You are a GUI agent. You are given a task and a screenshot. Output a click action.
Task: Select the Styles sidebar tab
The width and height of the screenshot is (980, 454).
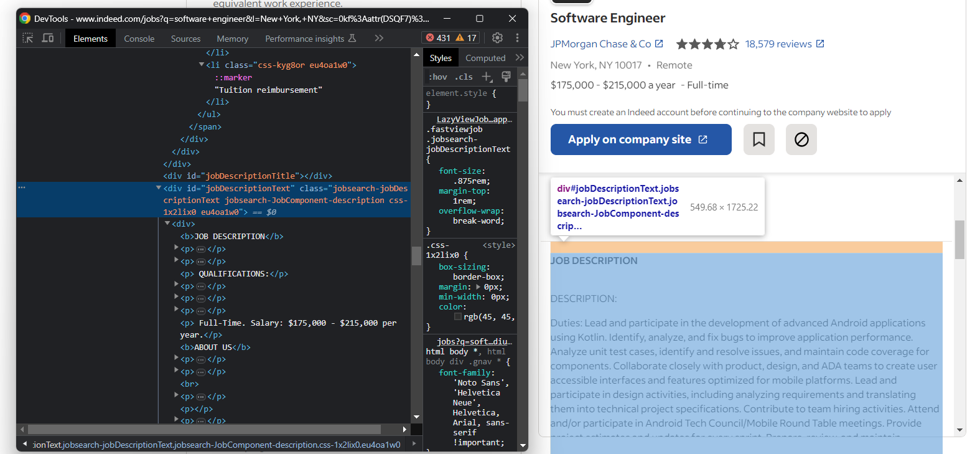point(441,58)
